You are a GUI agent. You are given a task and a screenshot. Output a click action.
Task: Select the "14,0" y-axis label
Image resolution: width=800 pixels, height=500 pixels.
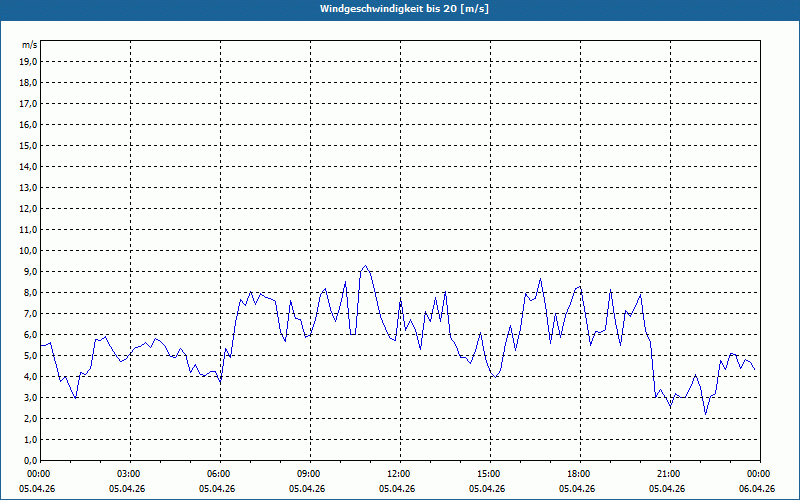pos(28,166)
